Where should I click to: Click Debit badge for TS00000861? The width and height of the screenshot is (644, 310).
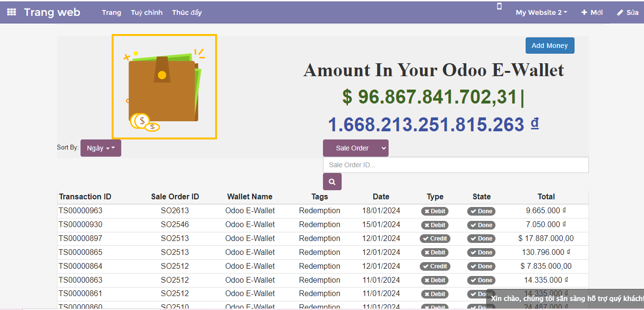435,294
